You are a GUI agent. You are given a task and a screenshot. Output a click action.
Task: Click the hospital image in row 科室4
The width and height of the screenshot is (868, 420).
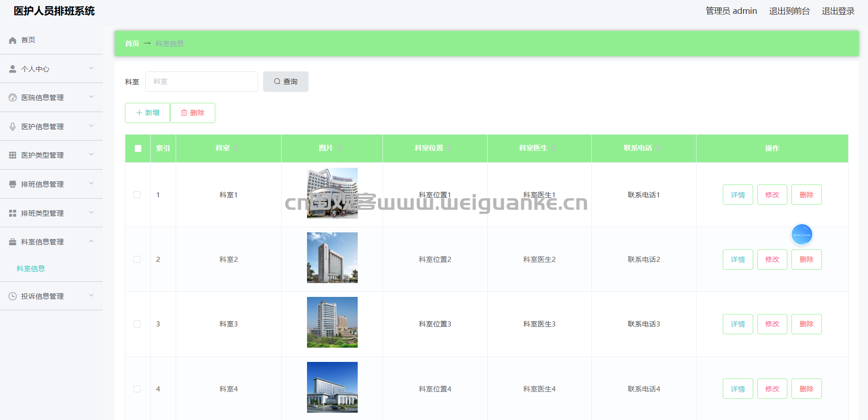[x=332, y=387]
